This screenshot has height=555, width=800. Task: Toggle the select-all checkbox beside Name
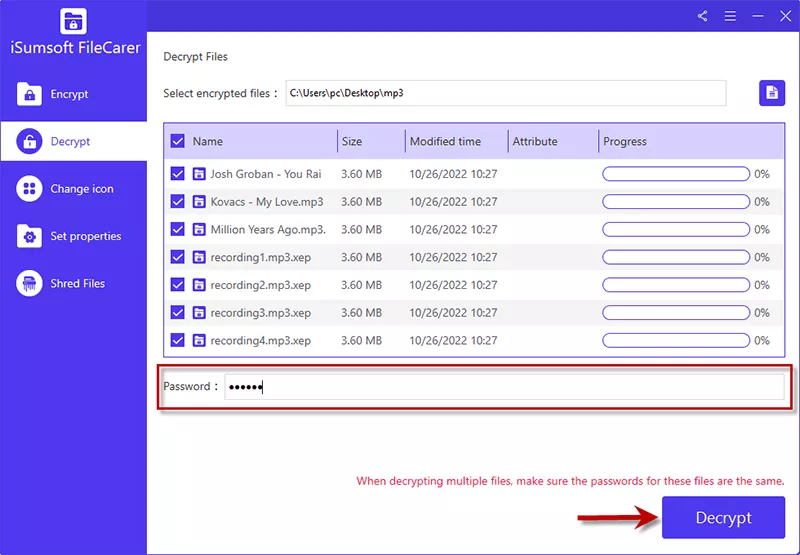click(177, 141)
